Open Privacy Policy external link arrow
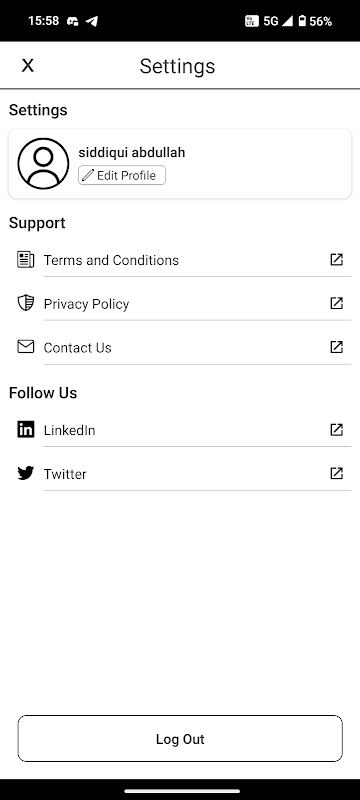 [337, 303]
